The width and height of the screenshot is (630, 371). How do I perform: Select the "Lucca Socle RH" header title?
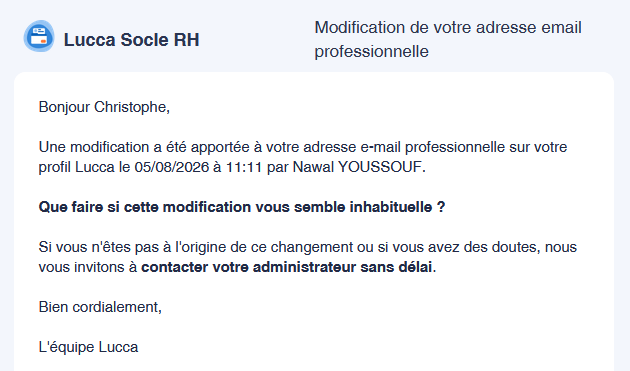coord(131,40)
